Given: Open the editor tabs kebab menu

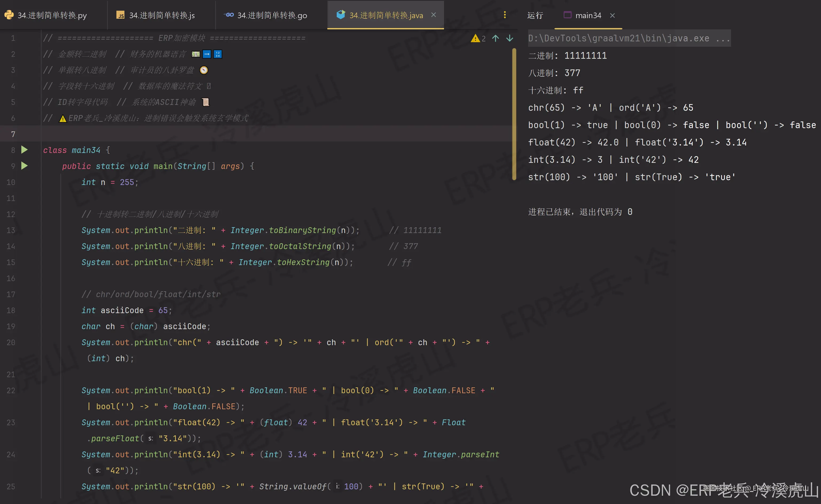Looking at the screenshot, I should tap(505, 15).
